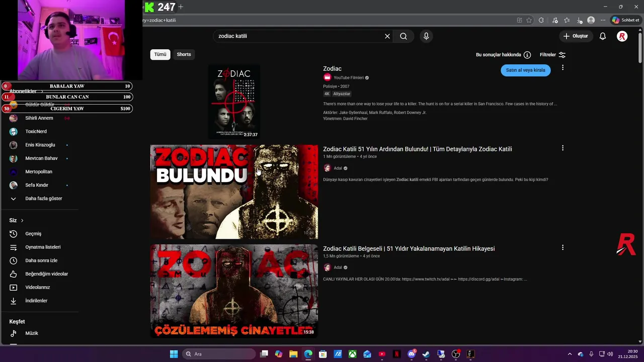Screen dimensions: 644x362
Task: Click the ÇÖZÜLEMEMİŞ CİNAYETLER video thumbnail
Action: [234, 291]
